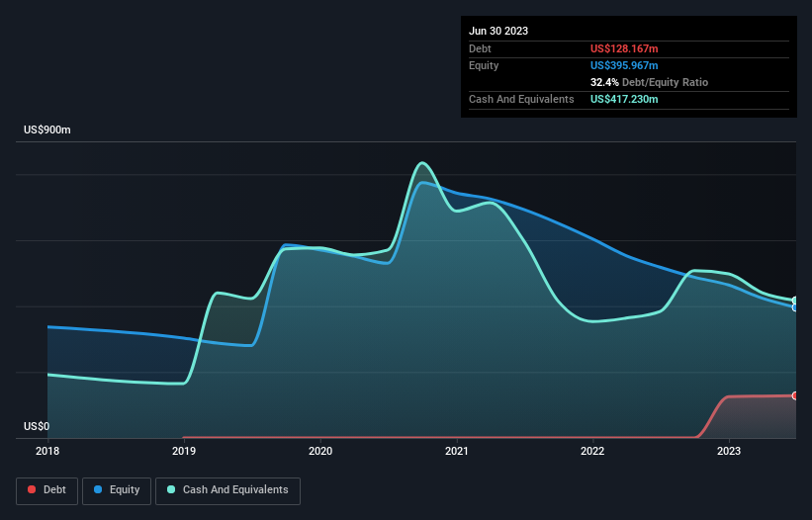Toggle the Debt series legend button
Viewport: 812px width, 520px height.
47,490
